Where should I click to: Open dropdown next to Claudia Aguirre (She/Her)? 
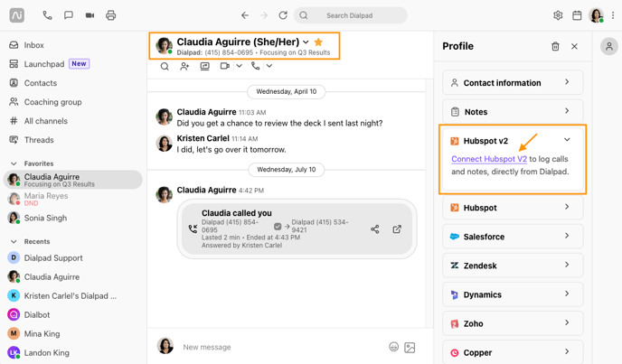(x=306, y=42)
